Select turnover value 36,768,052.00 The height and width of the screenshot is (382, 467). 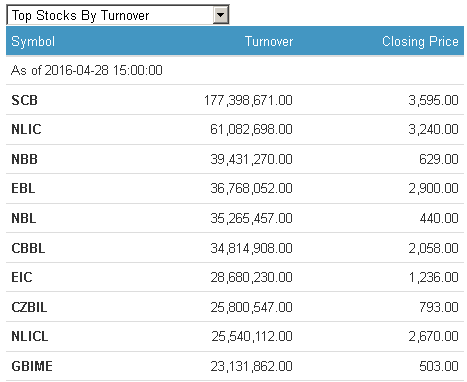point(251,188)
